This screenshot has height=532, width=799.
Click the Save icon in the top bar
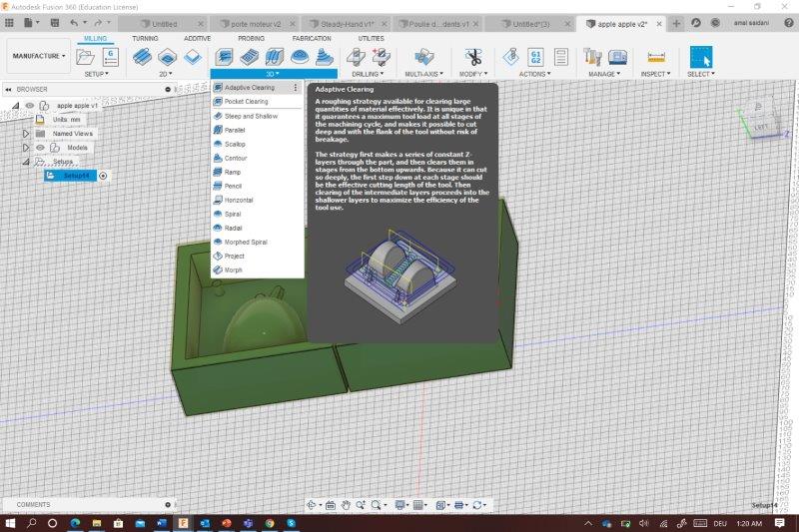click(55, 23)
